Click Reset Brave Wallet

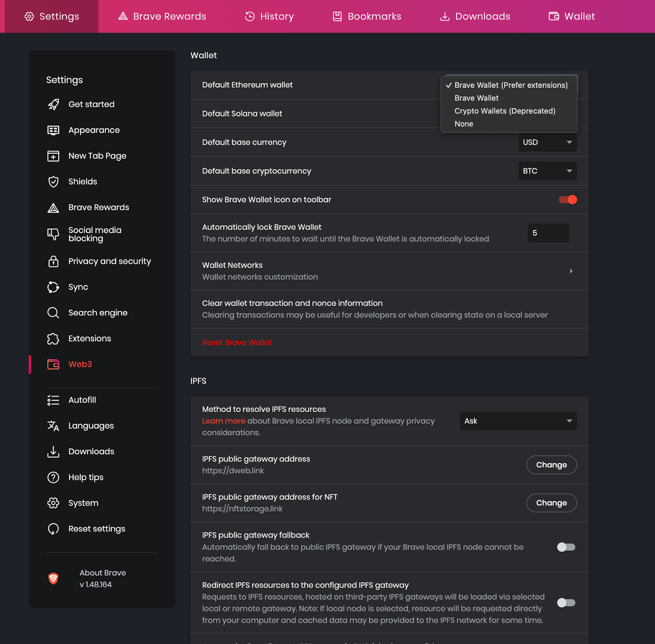point(237,342)
